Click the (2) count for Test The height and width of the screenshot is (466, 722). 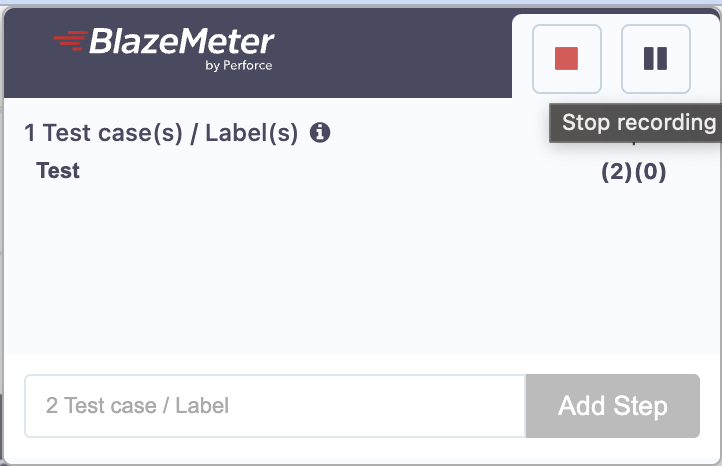coord(616,172)
